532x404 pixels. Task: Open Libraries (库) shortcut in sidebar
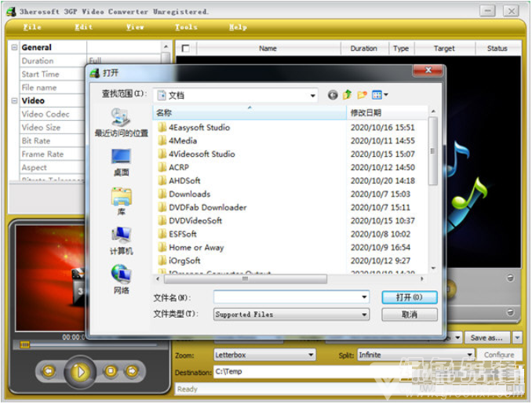pyautogui.click(x=121, y=202)
